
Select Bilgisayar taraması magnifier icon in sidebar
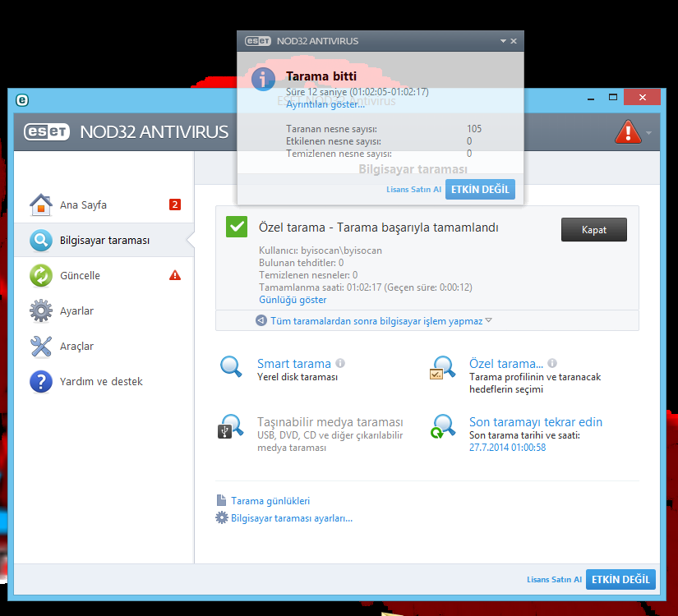[x=40, y=240]
